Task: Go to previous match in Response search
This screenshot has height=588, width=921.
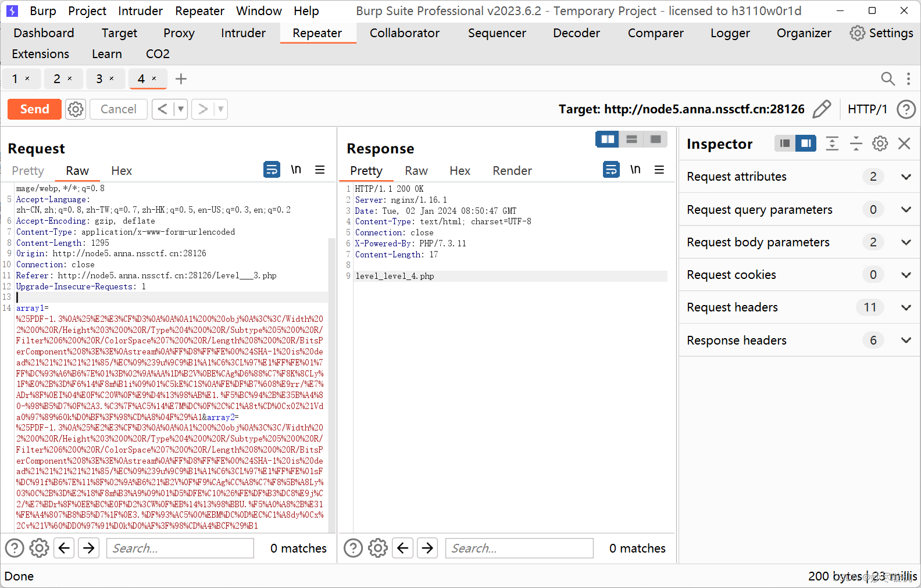Action: click(403, 548)
